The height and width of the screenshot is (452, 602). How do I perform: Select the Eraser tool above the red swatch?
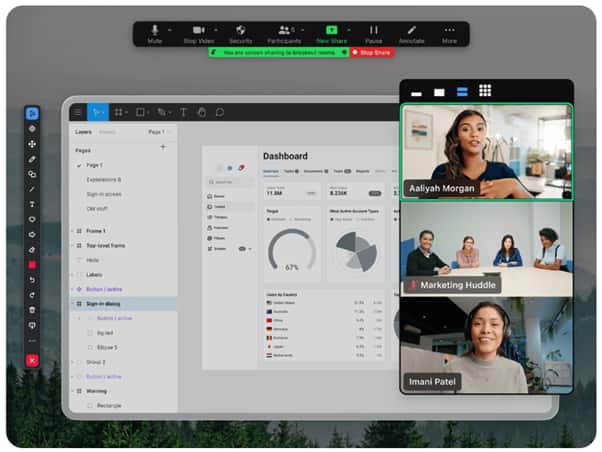[x=32, y=250]
